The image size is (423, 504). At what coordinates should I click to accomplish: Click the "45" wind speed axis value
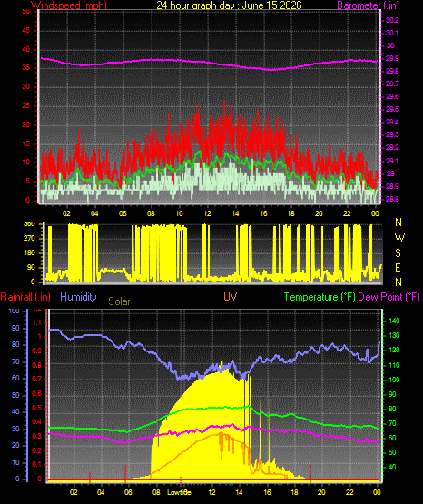pyautogui.click(x=26, y=31)
